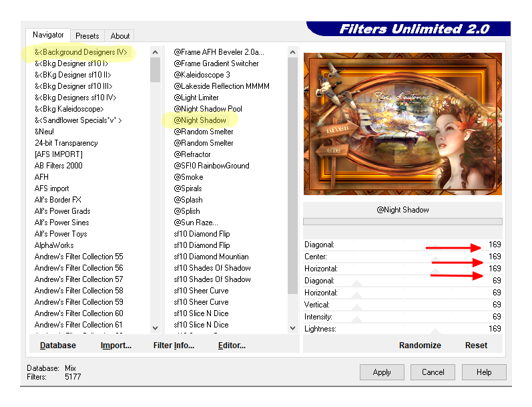Image resolution: width=532 pixels, height=407 pixels.
Task: Select Andrew's Filter Collection 60
Action: point(79,313)
